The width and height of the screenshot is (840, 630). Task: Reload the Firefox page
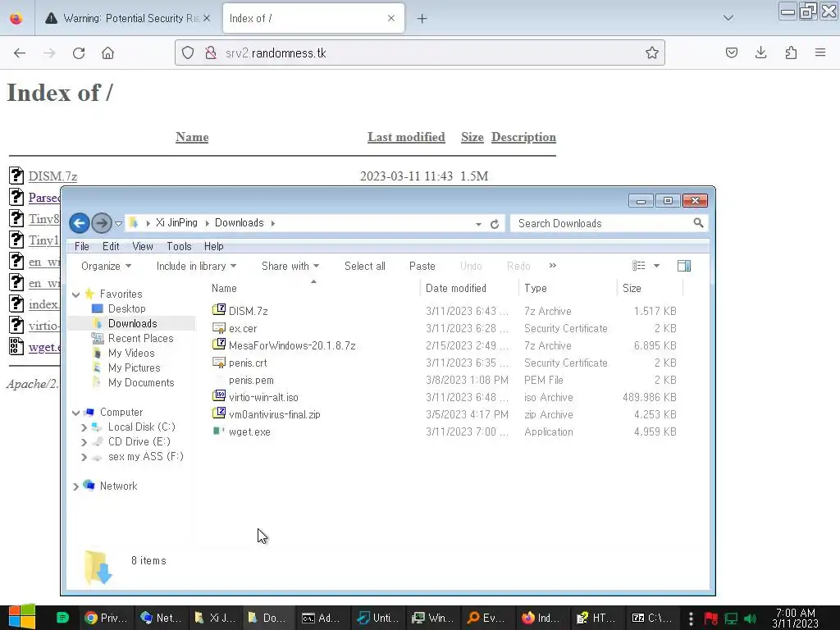(x=79, y=53)
